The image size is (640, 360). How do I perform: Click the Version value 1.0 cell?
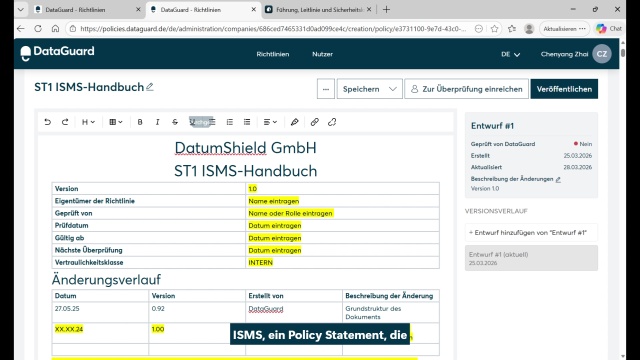tap(342, 189)
